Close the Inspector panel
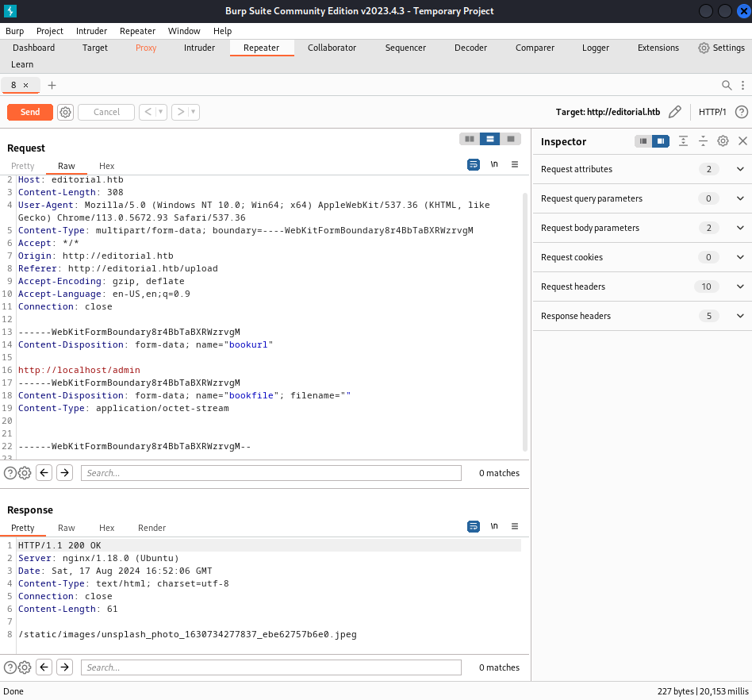752x700 pixels. (x=742, y=141)
